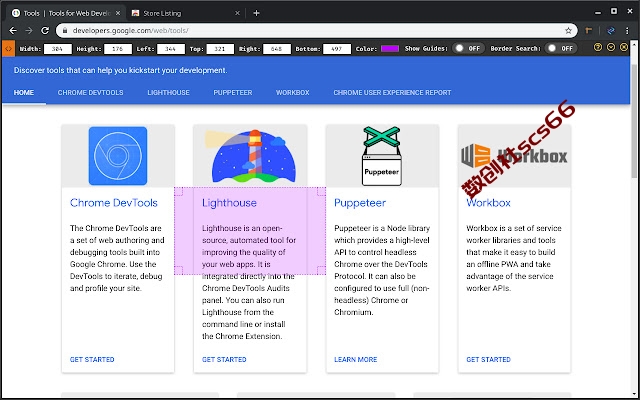Bookmark page with the star icon
This screenshot has height=400, width=640.
pos(568,31)
